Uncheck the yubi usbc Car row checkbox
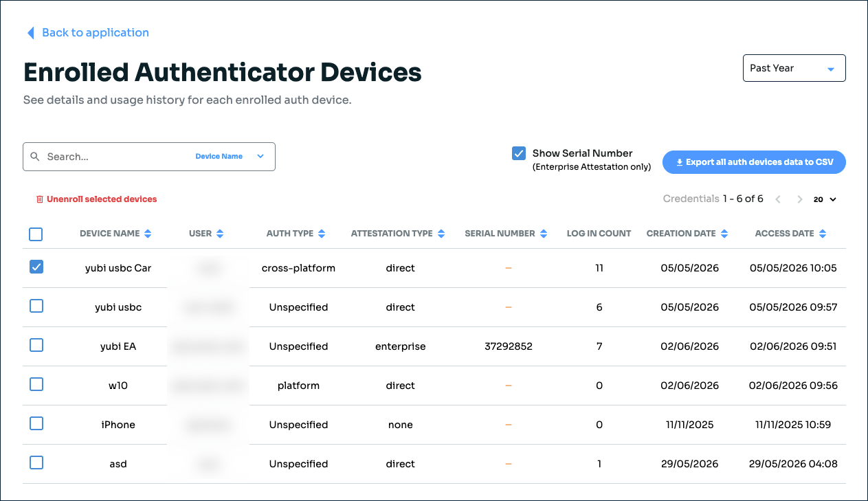This screenshot has height=501, width=868. coord(36,267)
